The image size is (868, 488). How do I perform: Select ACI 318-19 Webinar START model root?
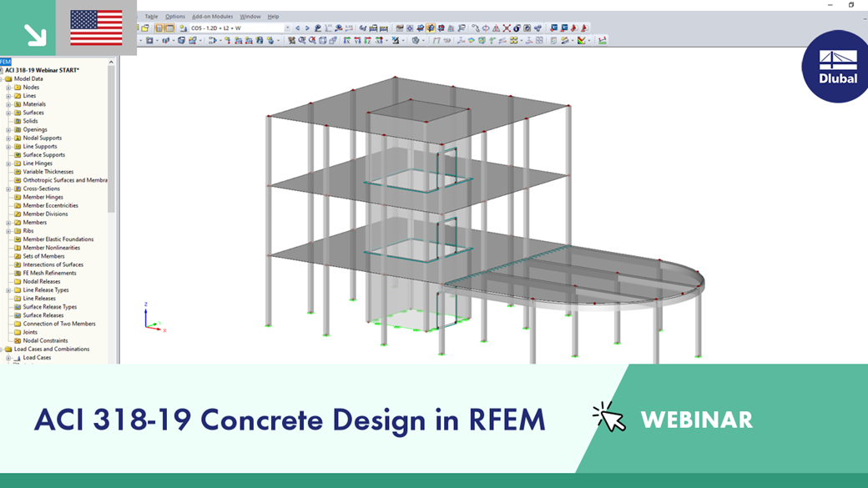[x=42, y=70]
